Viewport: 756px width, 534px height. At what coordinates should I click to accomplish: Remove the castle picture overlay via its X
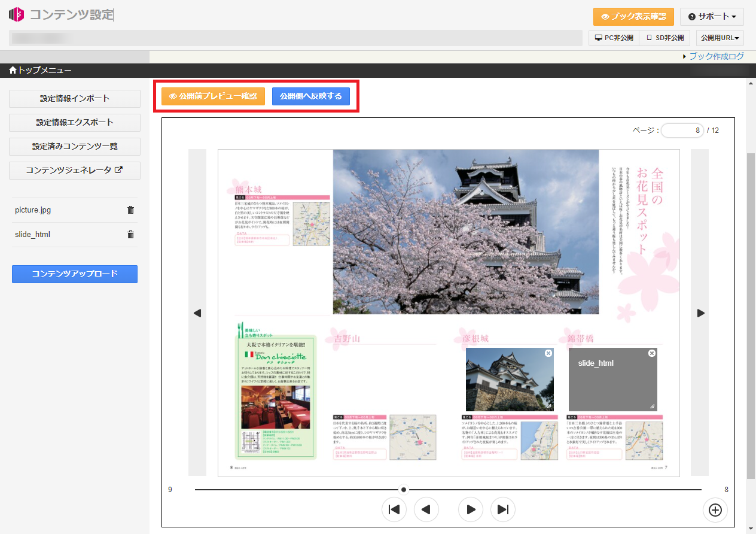click(548, 354)
